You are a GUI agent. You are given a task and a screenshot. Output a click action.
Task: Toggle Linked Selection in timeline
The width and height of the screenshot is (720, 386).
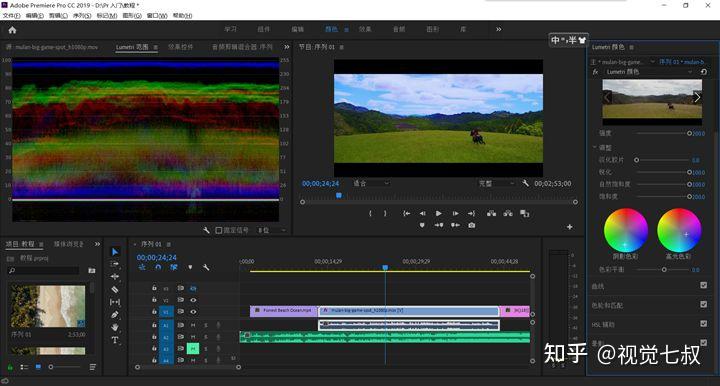pyautogui.click(x=174, y=267)
